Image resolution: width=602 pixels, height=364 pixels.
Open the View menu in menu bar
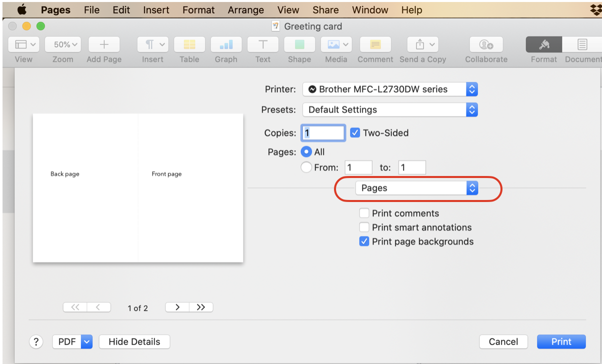click(288, 10)
